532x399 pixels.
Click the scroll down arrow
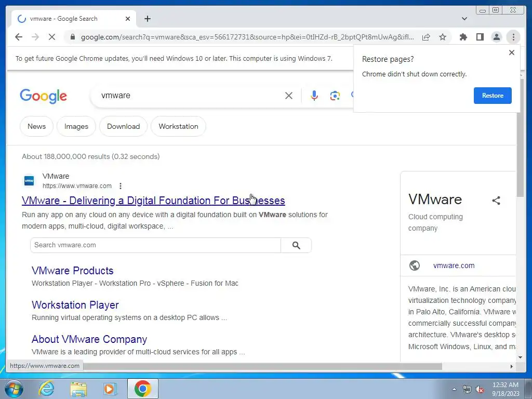pos(520,357)
